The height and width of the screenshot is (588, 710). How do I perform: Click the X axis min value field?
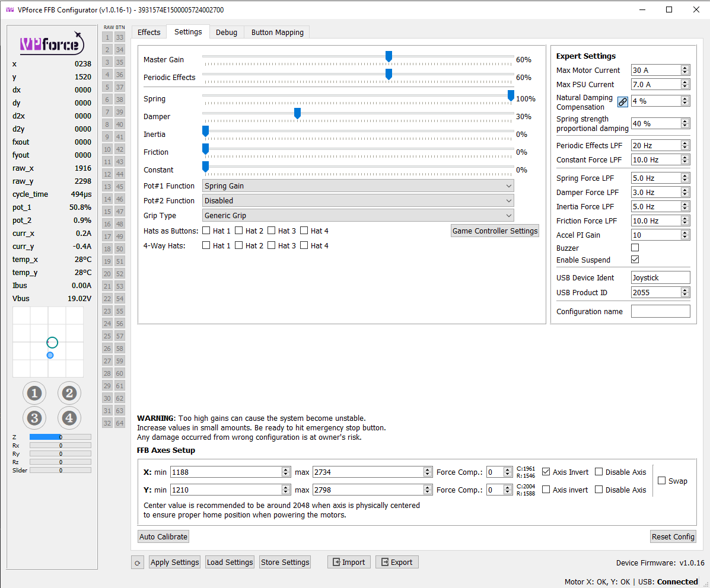pyautogui.click(x=231, y=472)
